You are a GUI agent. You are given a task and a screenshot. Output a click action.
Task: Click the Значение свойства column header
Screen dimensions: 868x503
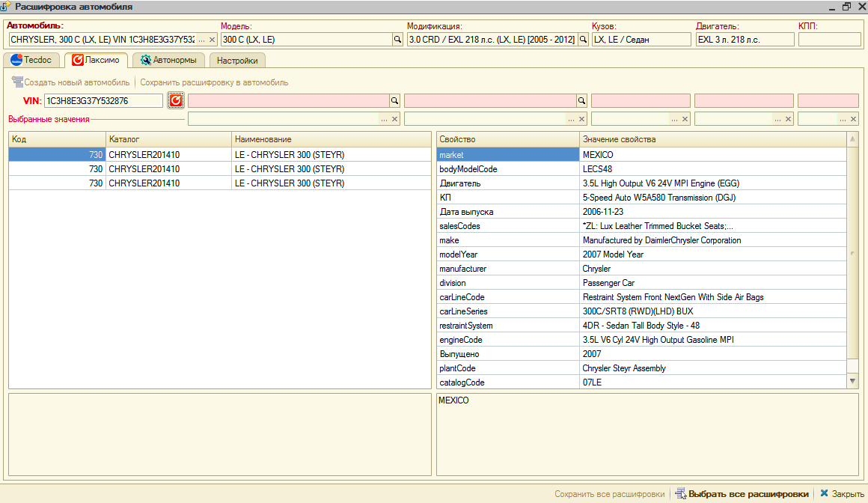point(713,139)
